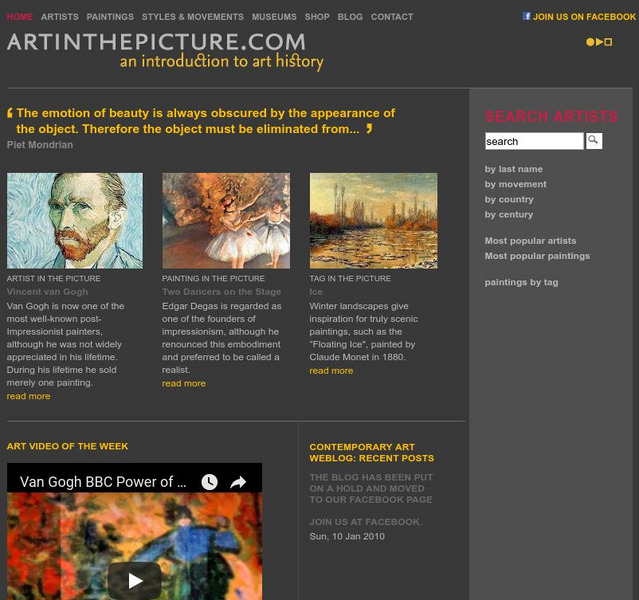639x600 pixels.
Task: Open the Floating Ice landscape thumbnail
Action: coord(373,221)
